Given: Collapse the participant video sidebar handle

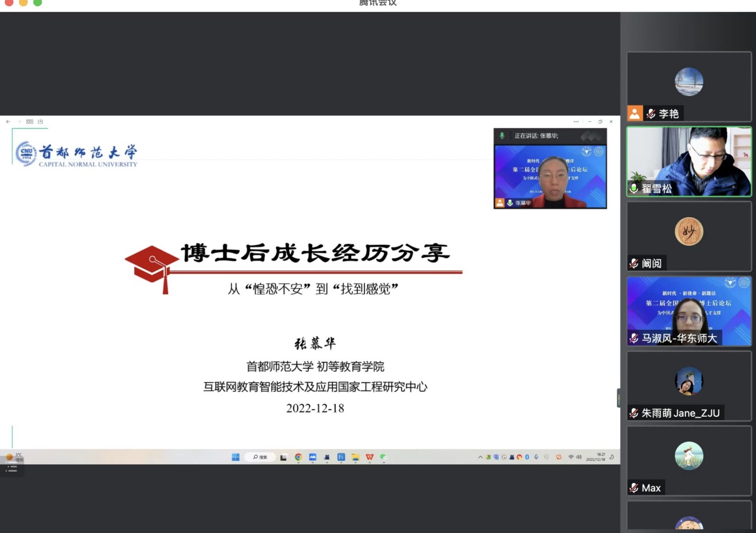Looking at the screenshot, I should [x=618, y=398].
